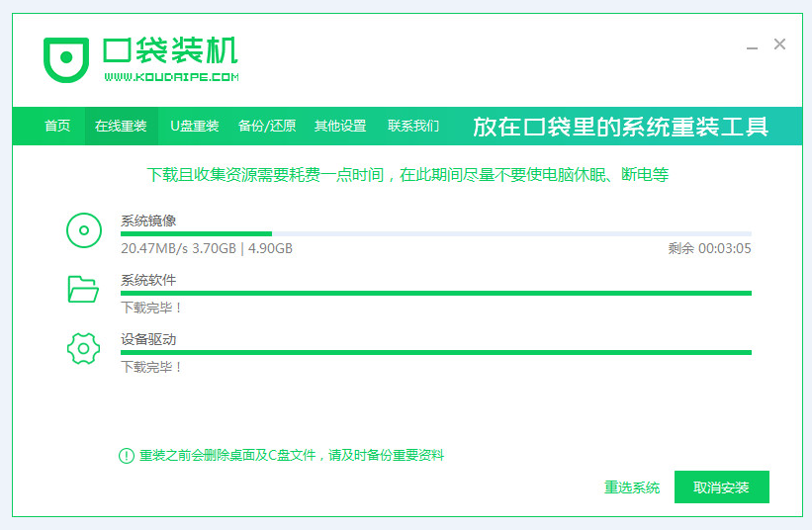This screenshot has height=530, width=812.
Task: Open the 联系我们 tab
Action: pos(413,126)
